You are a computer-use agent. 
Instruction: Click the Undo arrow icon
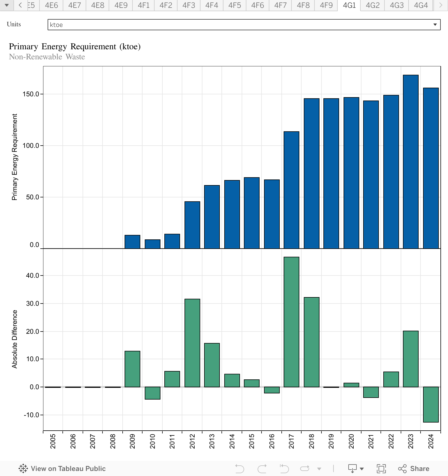(x=239, y=468)
